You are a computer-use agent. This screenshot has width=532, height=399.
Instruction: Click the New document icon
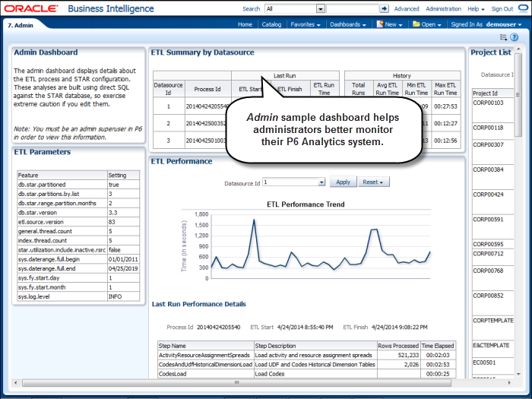click(380, 24)
